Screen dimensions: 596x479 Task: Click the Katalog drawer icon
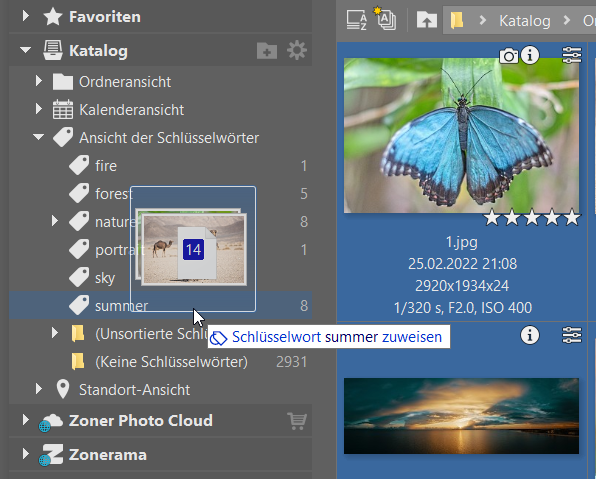coord(53,51)
